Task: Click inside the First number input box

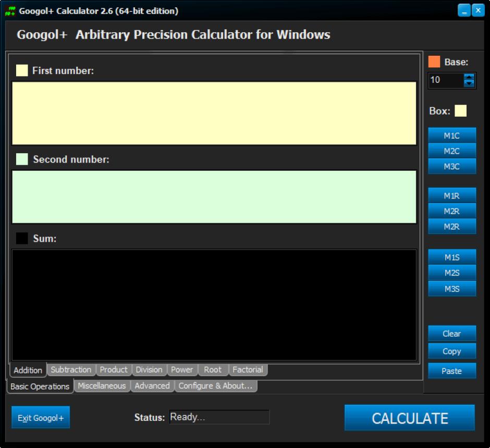Action: pyautogui.click(x=214, y=113)
